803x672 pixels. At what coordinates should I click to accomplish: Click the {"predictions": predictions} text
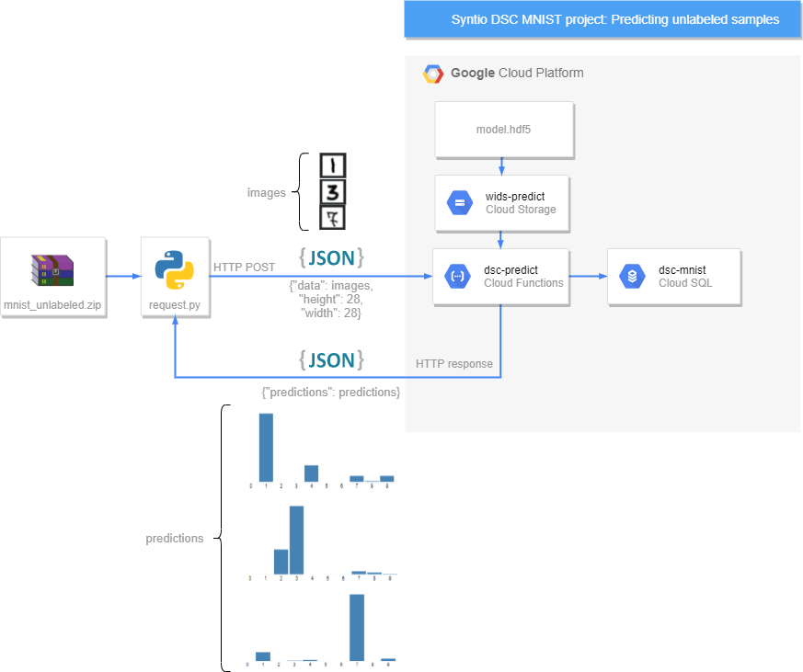pyautogui.click(x=331, y=393)
